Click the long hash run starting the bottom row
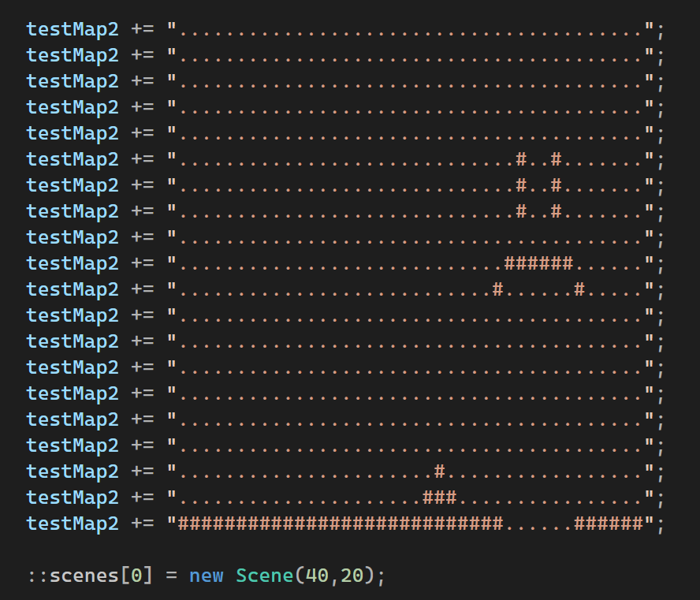 (x=341, y=523)
